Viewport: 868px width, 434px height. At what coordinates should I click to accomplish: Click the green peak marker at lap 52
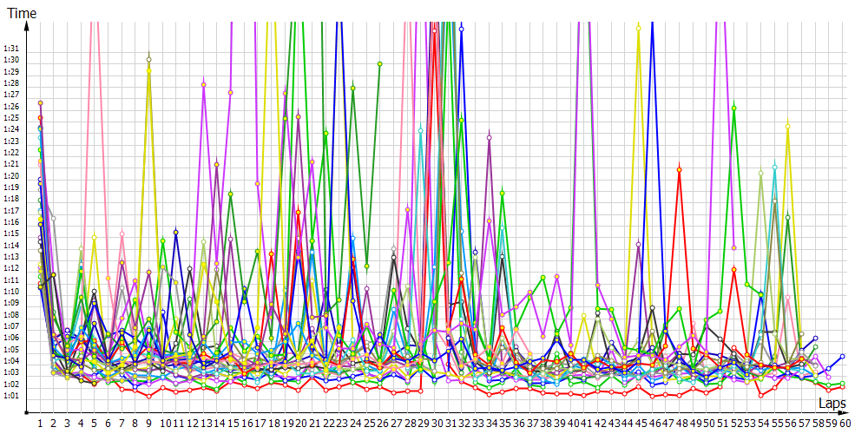click(x=733, y=108)
